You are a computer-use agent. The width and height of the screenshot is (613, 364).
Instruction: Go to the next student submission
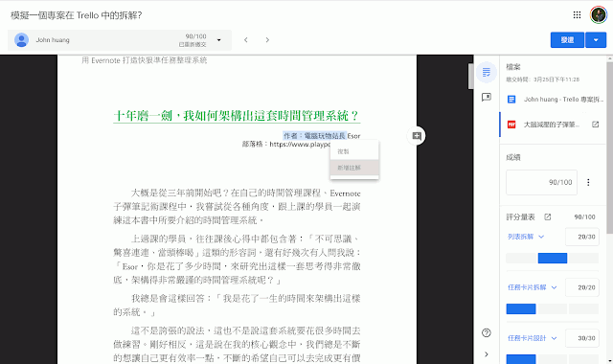click(267, 40)
